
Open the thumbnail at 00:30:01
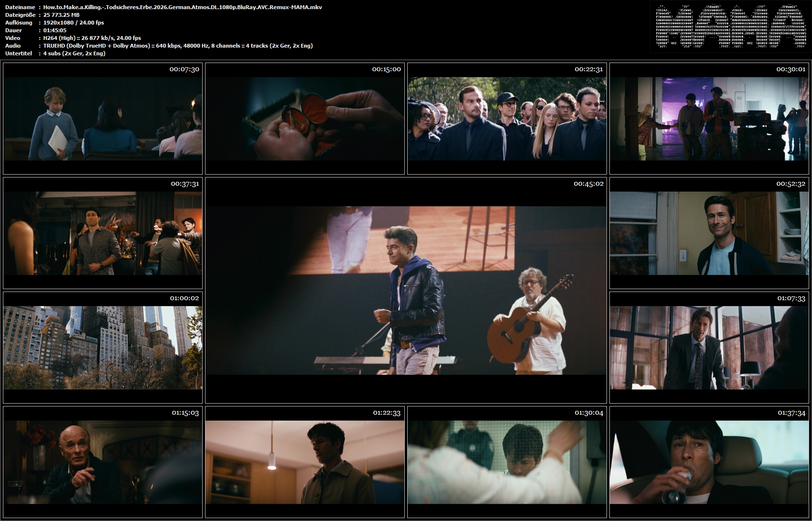pyautogui.click(x=709, y=118)
